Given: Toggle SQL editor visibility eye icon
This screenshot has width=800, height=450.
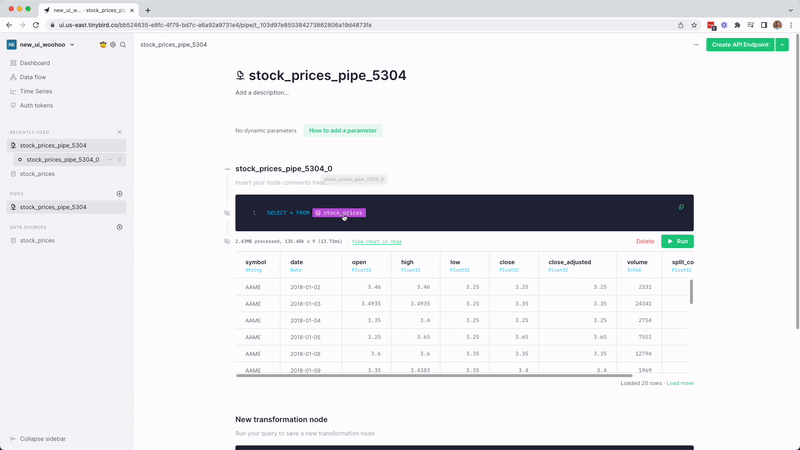Looking at the screenshot, I should [227, 213].
